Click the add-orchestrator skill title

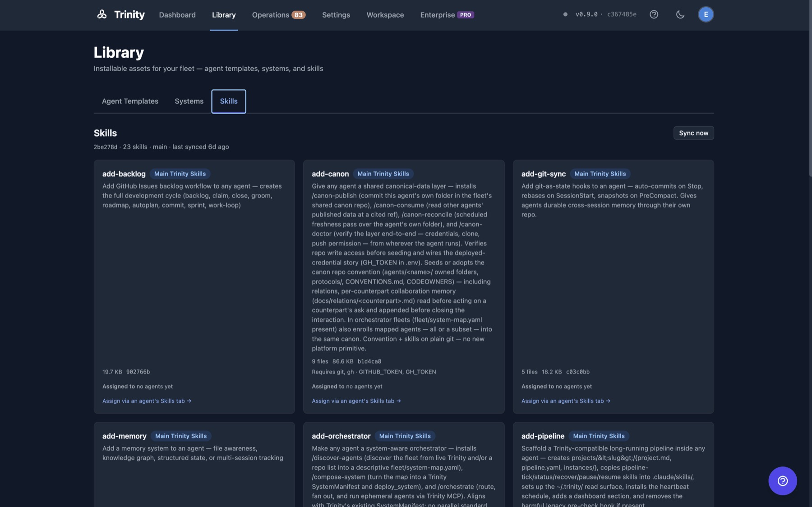(x=341, y=436)
